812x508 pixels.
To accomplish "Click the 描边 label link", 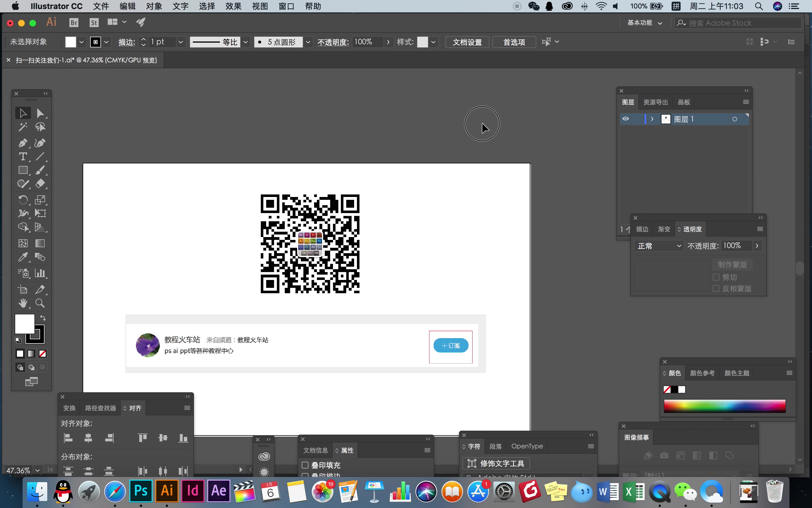I will pyautogui.click(x=127, y=42).
